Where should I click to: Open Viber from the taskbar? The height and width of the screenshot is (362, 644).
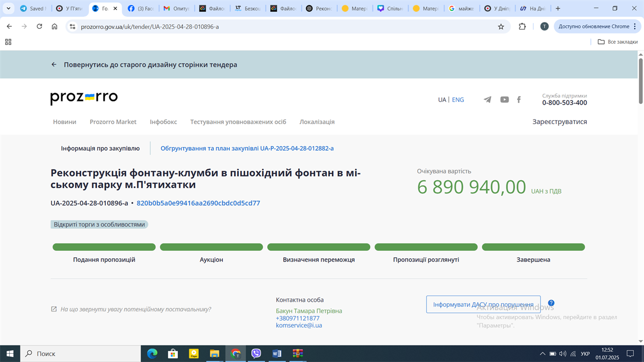[256, 354]
